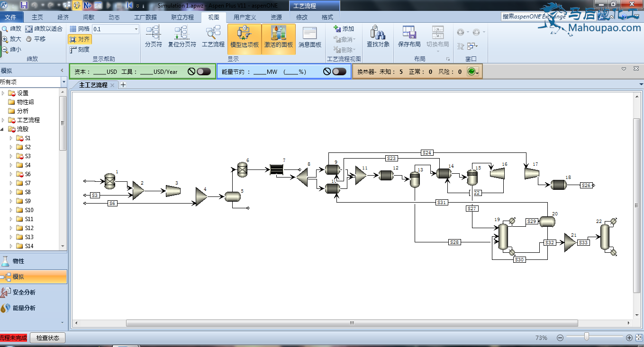Click the zoom slider handle
Viewport: 644px width, 347px height.
point(587,337)
